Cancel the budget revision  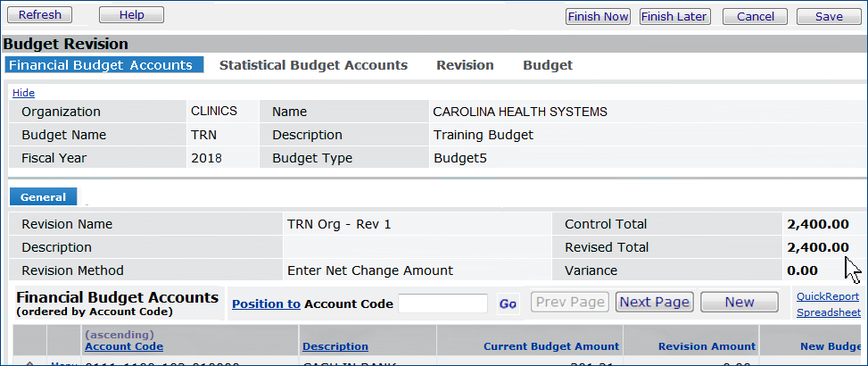[x=755, y=16]
